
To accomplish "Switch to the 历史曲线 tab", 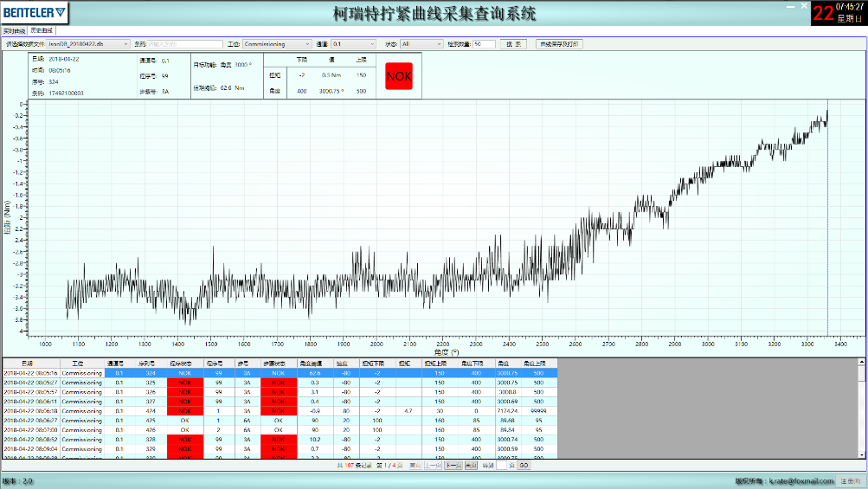I will point(42,31).
